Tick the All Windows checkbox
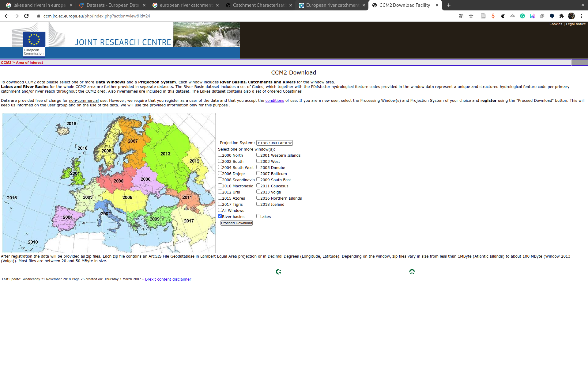The height and width of the screenshot is (368, 588). [x=220, y=210]
